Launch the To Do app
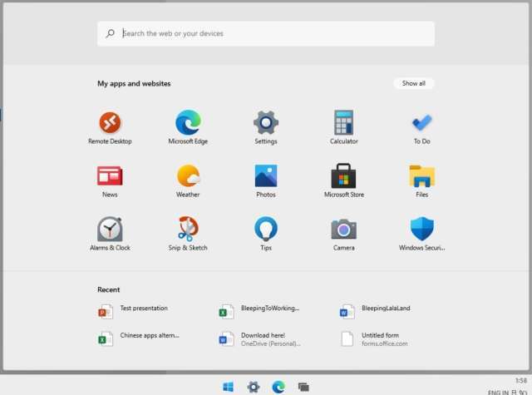 pyautogui.click(x=421, y=127)
